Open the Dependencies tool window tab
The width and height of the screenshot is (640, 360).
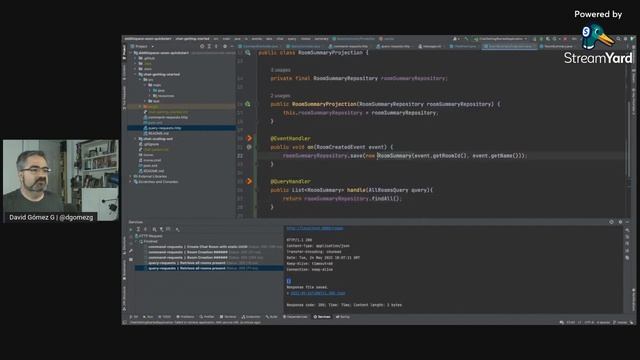click(296, 317)
